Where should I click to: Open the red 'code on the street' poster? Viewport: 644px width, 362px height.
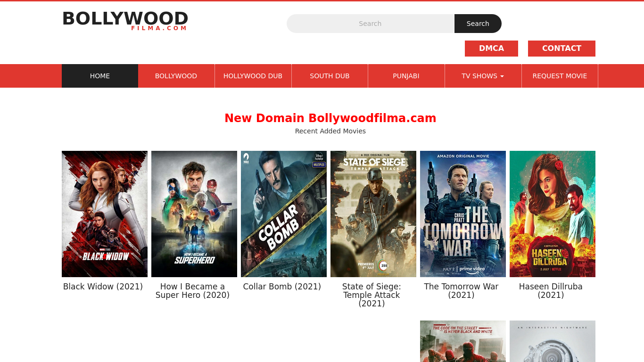[463, 341]
